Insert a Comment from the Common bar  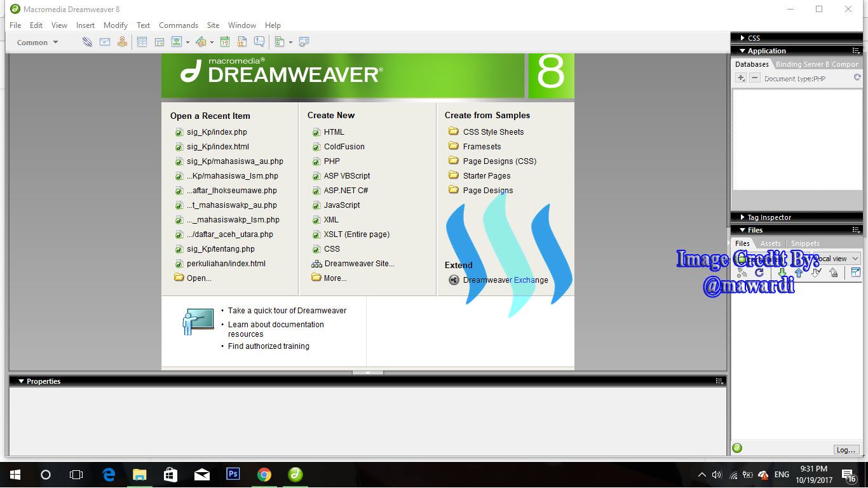[259, 42]
